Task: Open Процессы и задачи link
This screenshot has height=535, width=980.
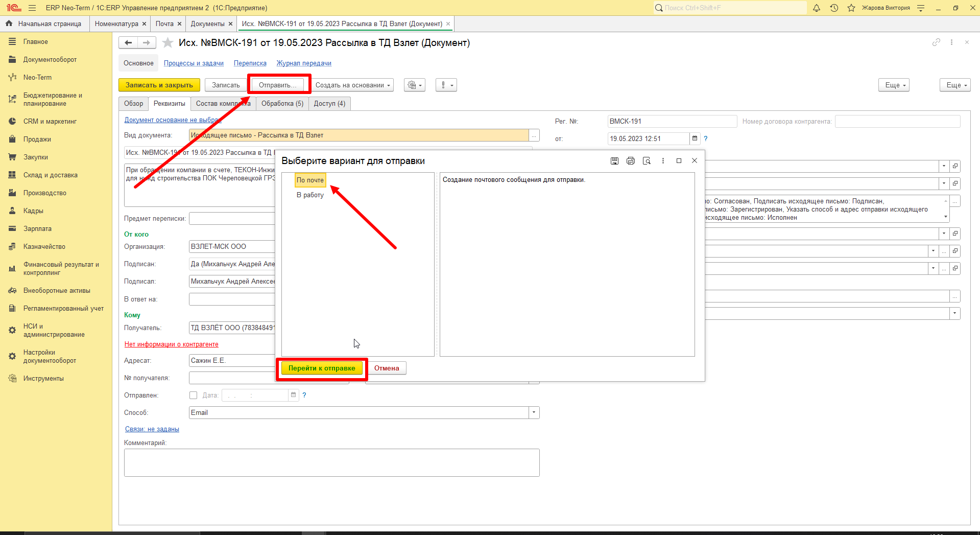Action: point(194,63)
